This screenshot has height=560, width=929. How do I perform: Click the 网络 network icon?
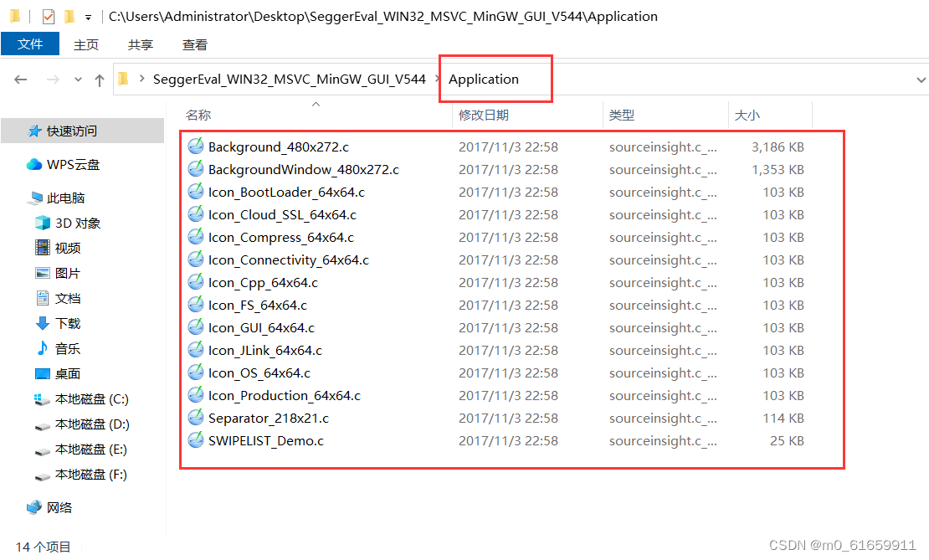tap(34, 507)
